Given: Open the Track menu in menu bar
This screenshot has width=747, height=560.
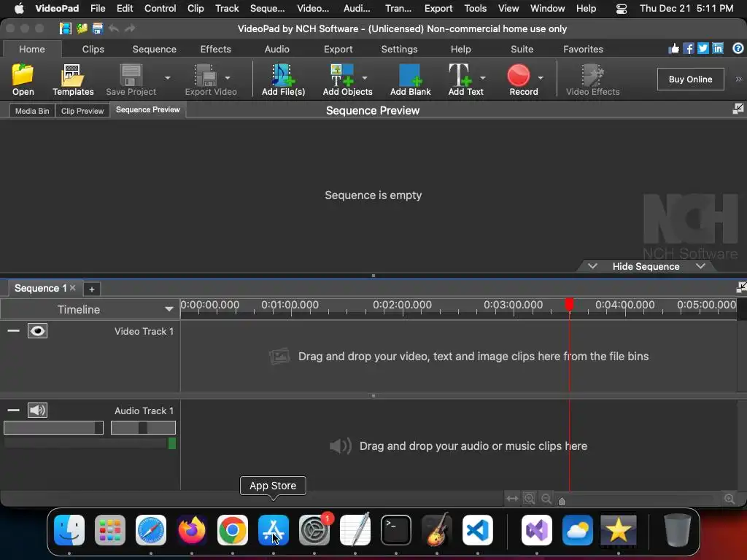Looking at the screenshot, I should coord(227,8).
